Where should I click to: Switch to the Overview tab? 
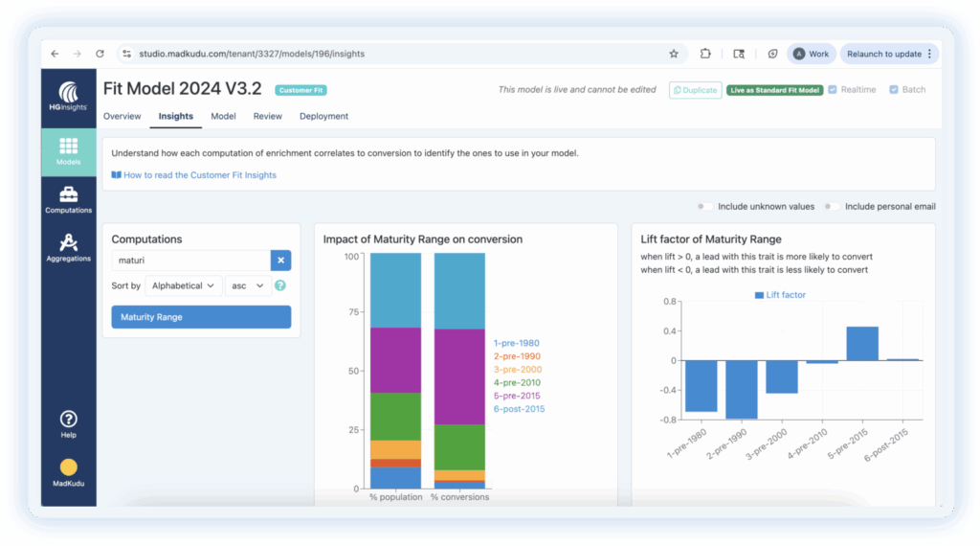point(122,116)
